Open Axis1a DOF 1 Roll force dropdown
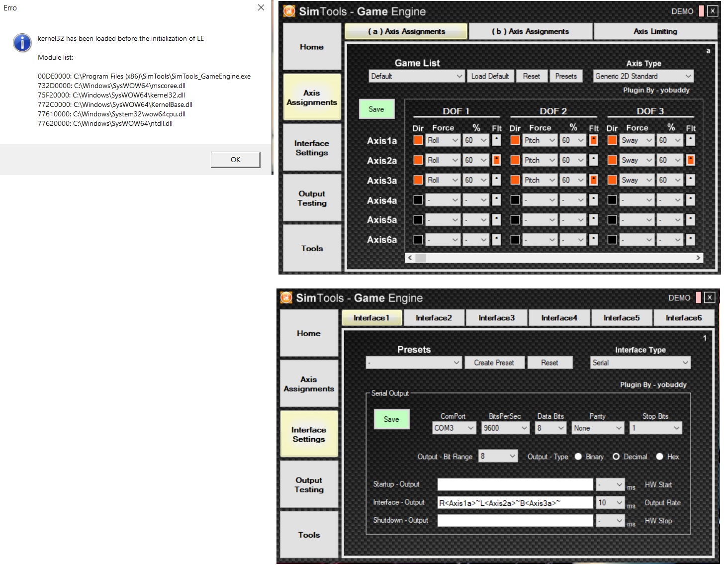728x567 pixels. coord(443,140)
